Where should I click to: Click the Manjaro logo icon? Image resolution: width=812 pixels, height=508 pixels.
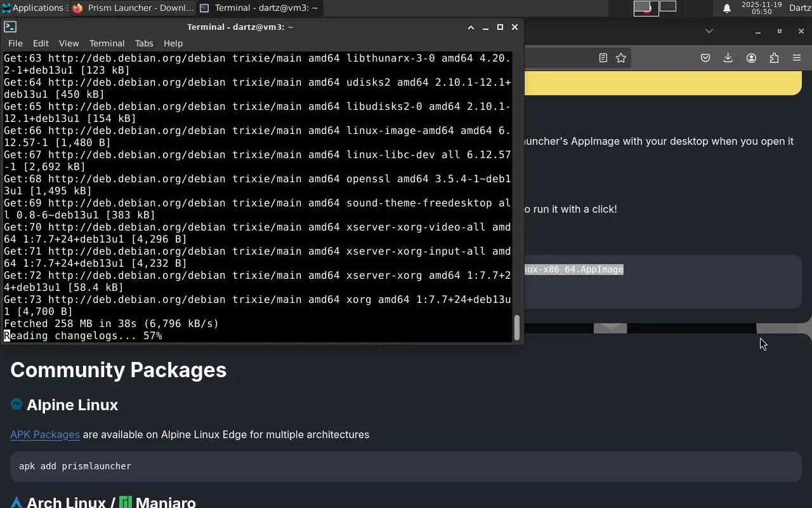click(126, 502)
